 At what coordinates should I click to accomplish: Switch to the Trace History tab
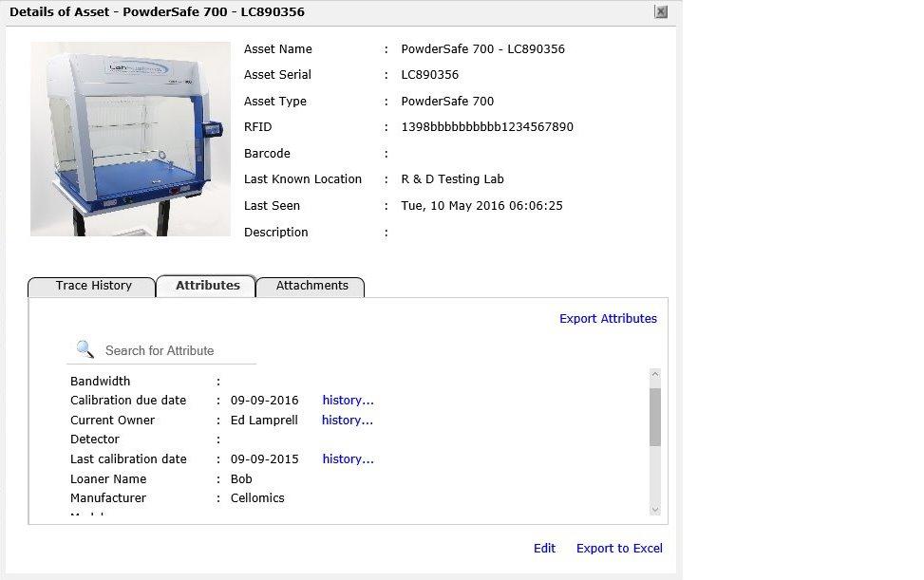click(93, 286)
